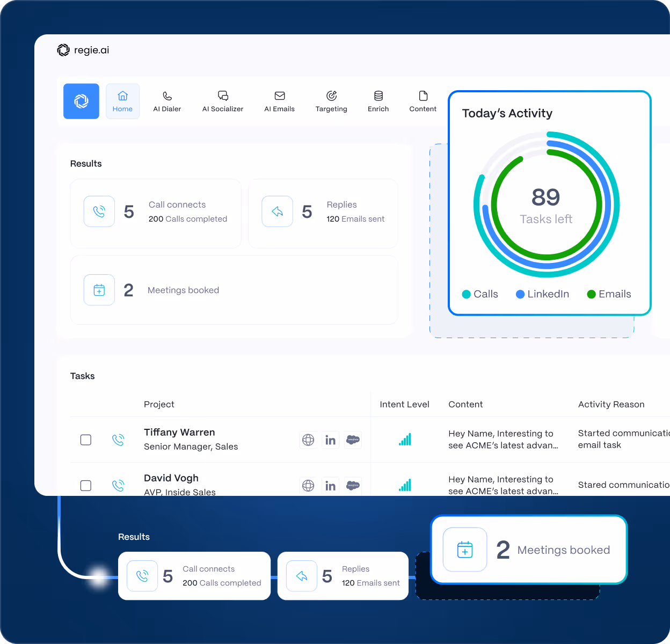Click the 200 Calls completed text in Results
670x644 pixels.
pyautogui.click(x=188, y=219)
